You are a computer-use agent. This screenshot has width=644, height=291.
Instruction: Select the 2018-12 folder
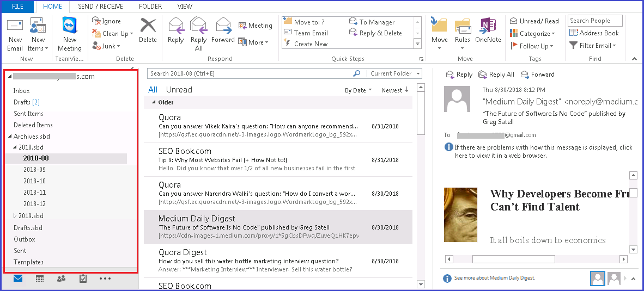pyautogui.click(x=34, y=203)
